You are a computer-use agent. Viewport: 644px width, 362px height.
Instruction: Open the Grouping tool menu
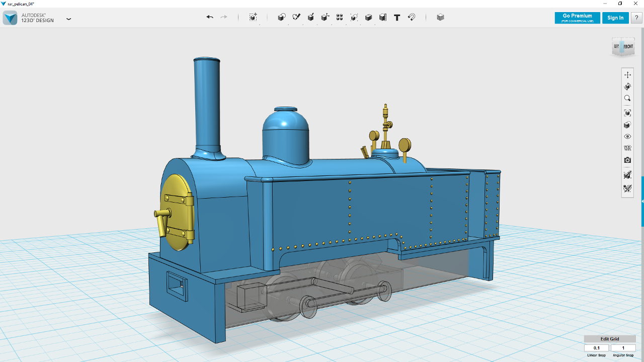(354, 17)
